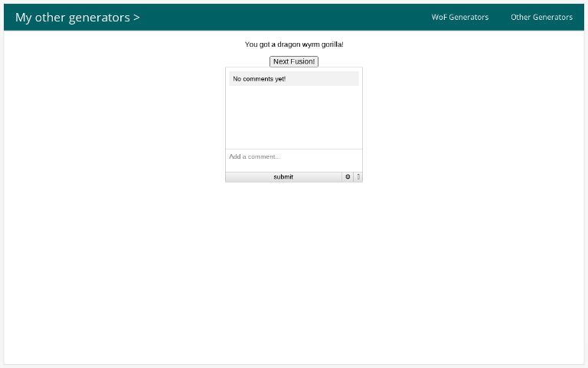Generate another fusion with Next Fusion!
588x368 pixels.
[x=294, y=61]
